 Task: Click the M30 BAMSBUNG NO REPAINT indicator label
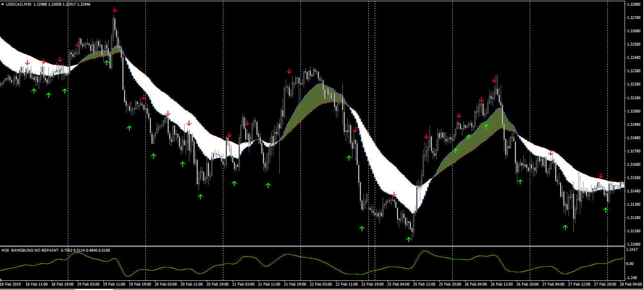(x=30, y=250)
